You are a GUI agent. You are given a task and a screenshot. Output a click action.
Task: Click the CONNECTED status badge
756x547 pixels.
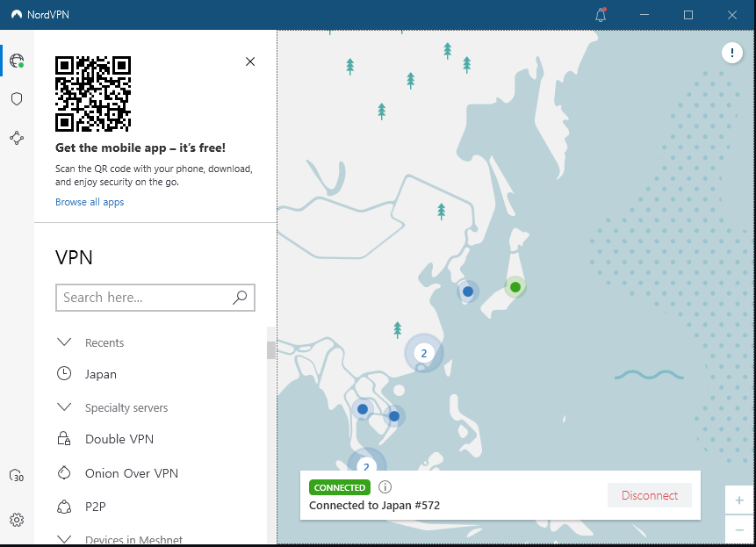tap(340, 487)
